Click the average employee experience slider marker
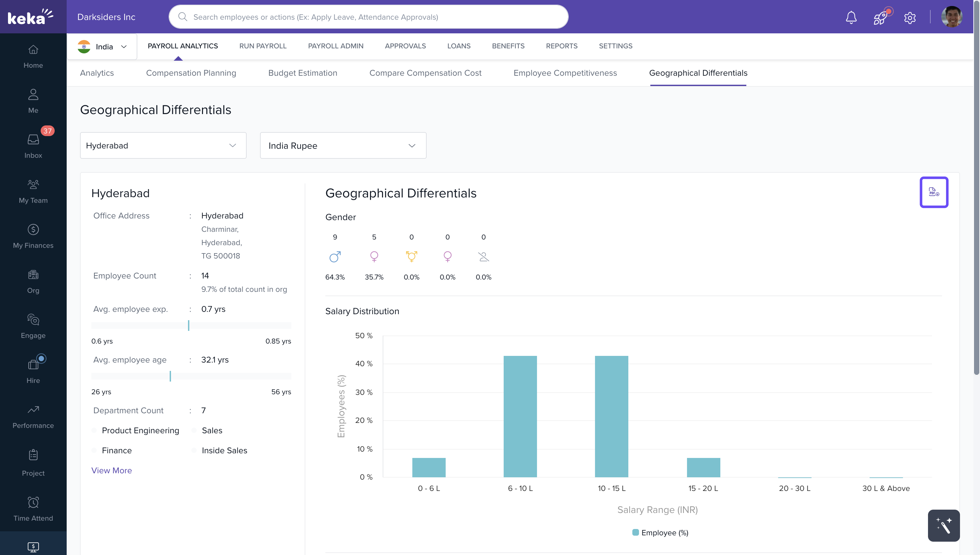Screen dimensions: 980x555 click(x=189, y=326)
